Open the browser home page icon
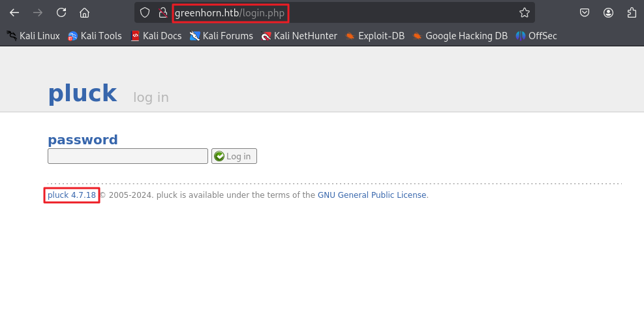The height and width of the screenshot is (318, 644). 85,13
